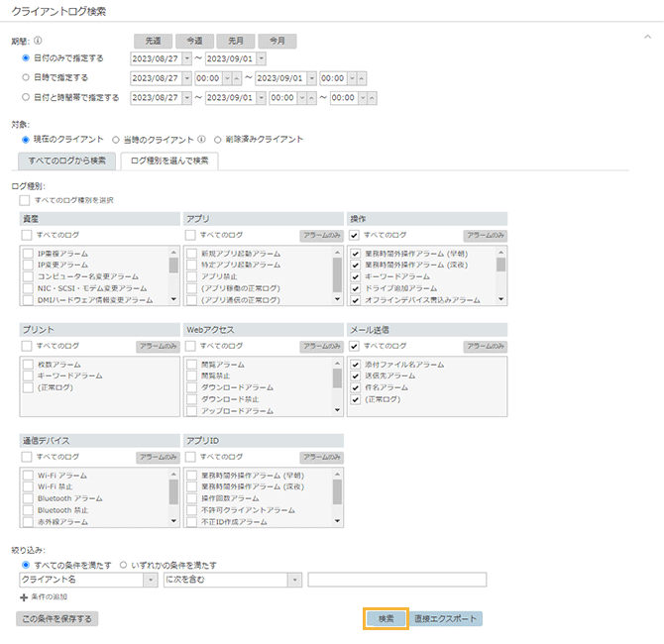Check 操作回数アラーム in アプリID list
Screen dimensions: 664x644
click(192, 498)
